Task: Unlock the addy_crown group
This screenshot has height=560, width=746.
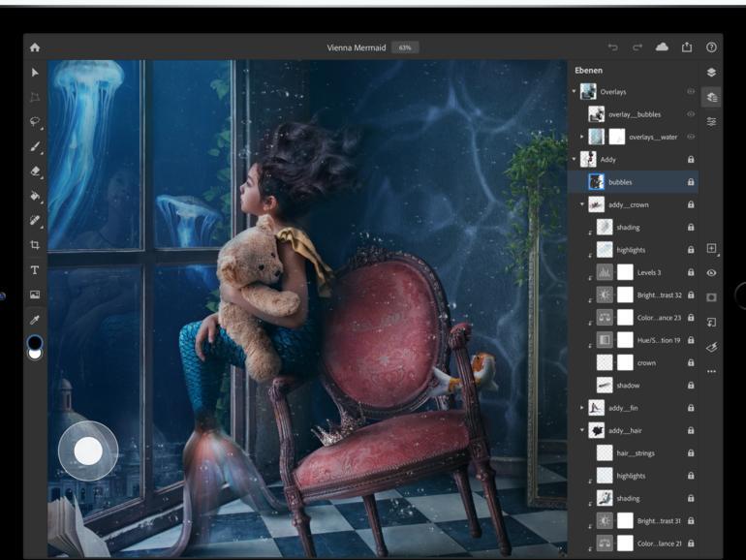Action: pyautogui.click(x=691, y=204)
